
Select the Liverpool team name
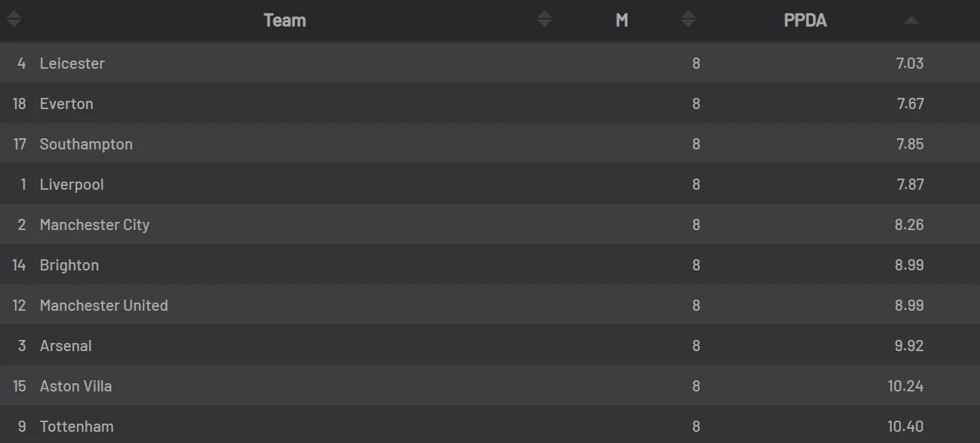point(72,185)
